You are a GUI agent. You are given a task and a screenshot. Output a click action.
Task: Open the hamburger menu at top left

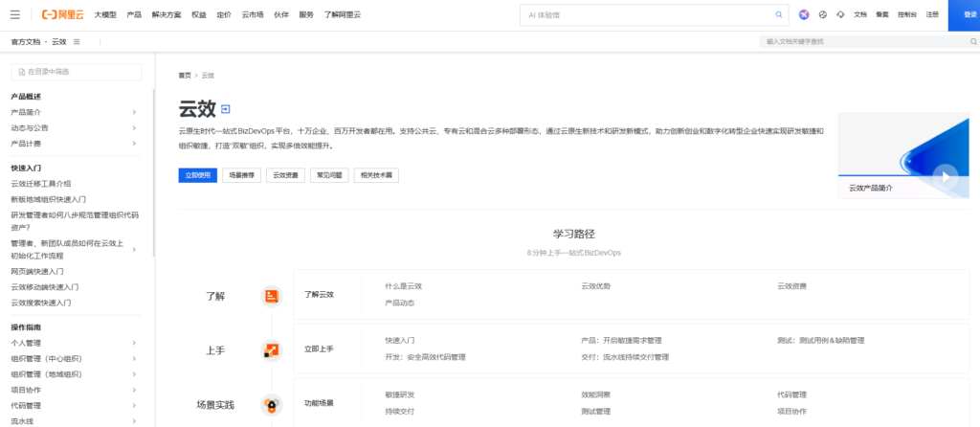tap(15, 14)
